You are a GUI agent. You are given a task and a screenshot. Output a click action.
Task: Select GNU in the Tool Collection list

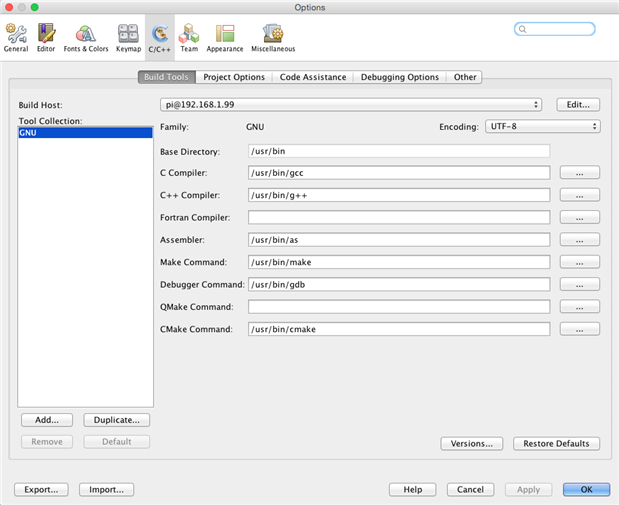pyautogui.click(x=85, y=132)
